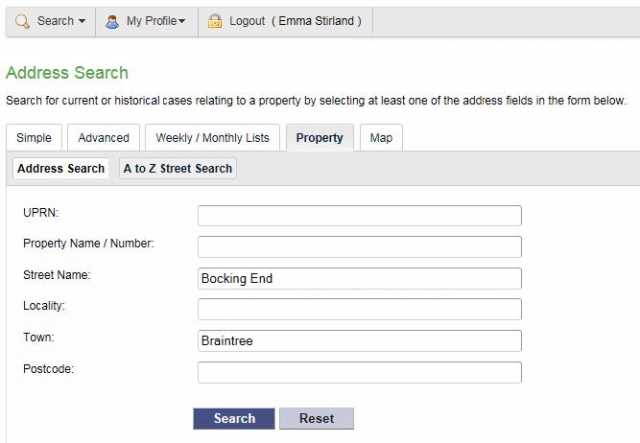Expand the Search dropdown arrow

82,21
